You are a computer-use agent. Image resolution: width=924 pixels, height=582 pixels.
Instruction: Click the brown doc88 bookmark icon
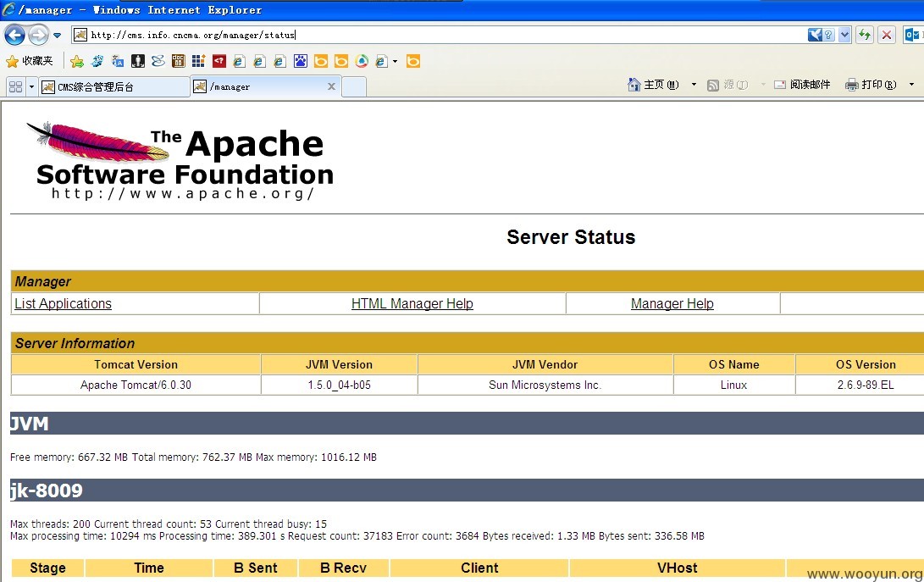point(179,61)
